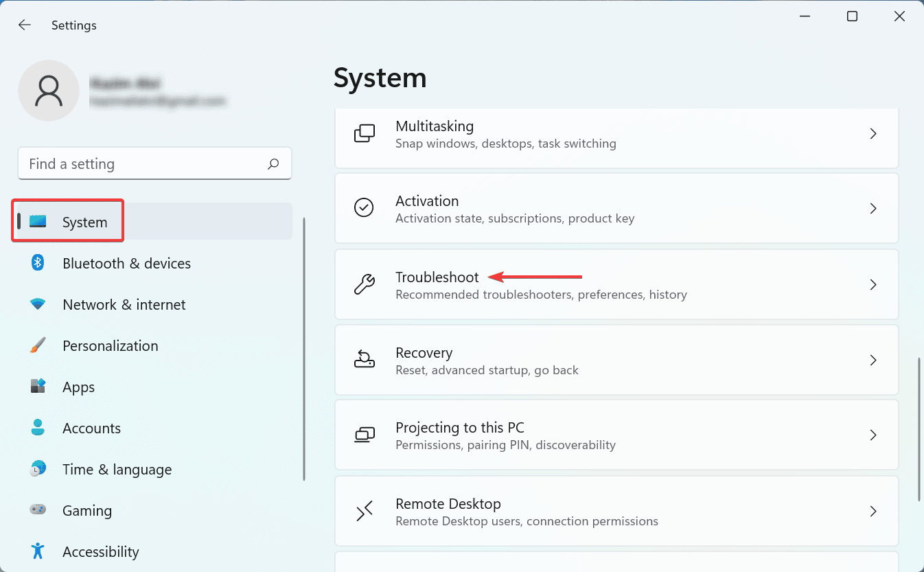Image resolution: width=924 pixels, height=572 pixels.
Task: Click the System monitor icon in sidebar
Action: [38, 222]
